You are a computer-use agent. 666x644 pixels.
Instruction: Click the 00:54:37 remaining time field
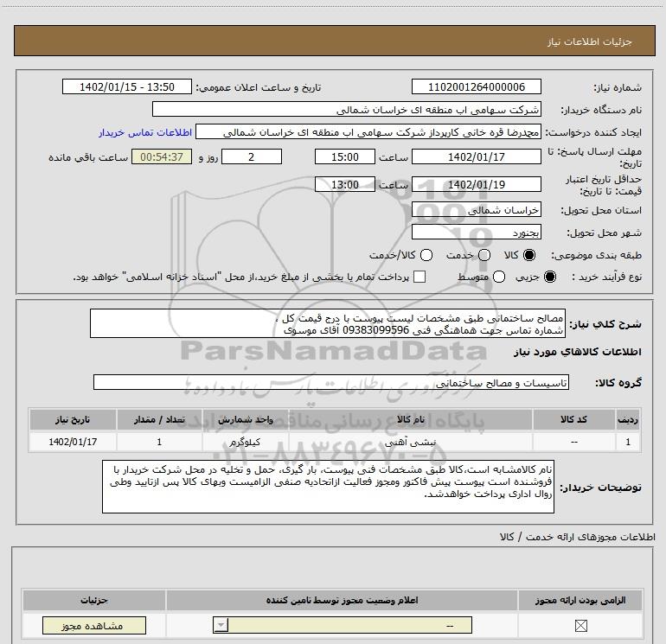pos(162,156)
